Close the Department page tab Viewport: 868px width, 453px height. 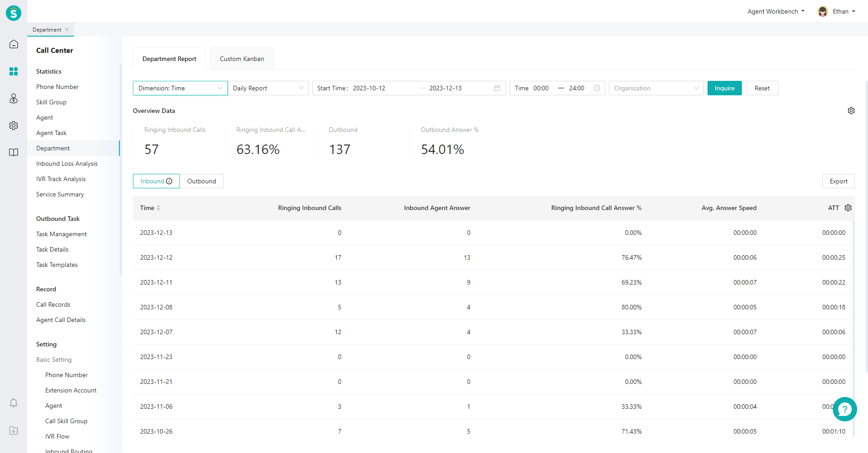point(67,29)
